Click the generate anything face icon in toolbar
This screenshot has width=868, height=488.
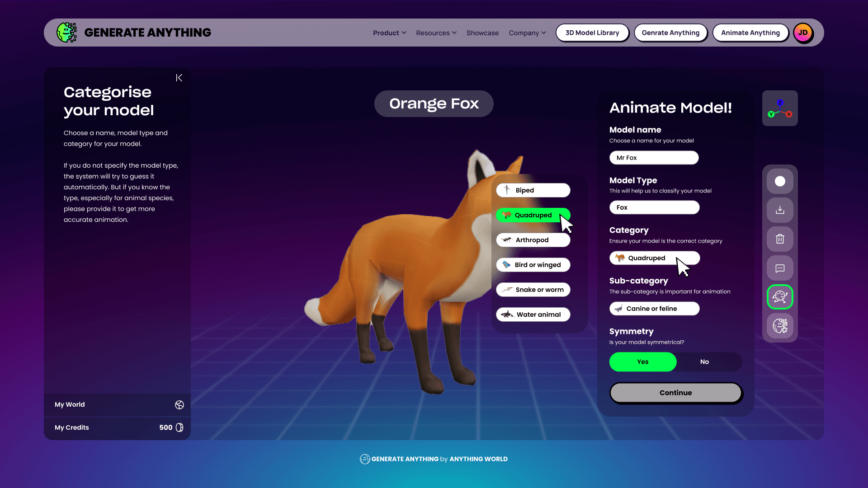point(780,326)
